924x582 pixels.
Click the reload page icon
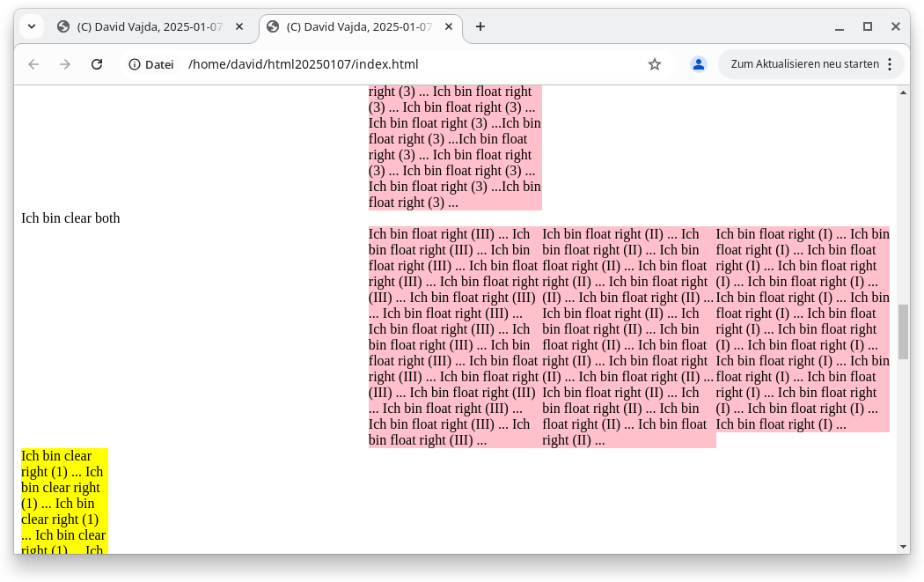pos(97,64)
